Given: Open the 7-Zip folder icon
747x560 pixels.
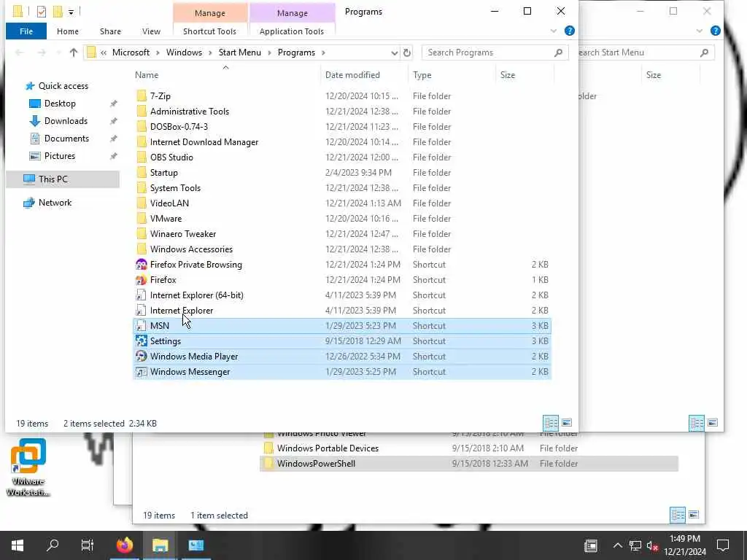Looking at the screenshot, I should pos(142,96).
